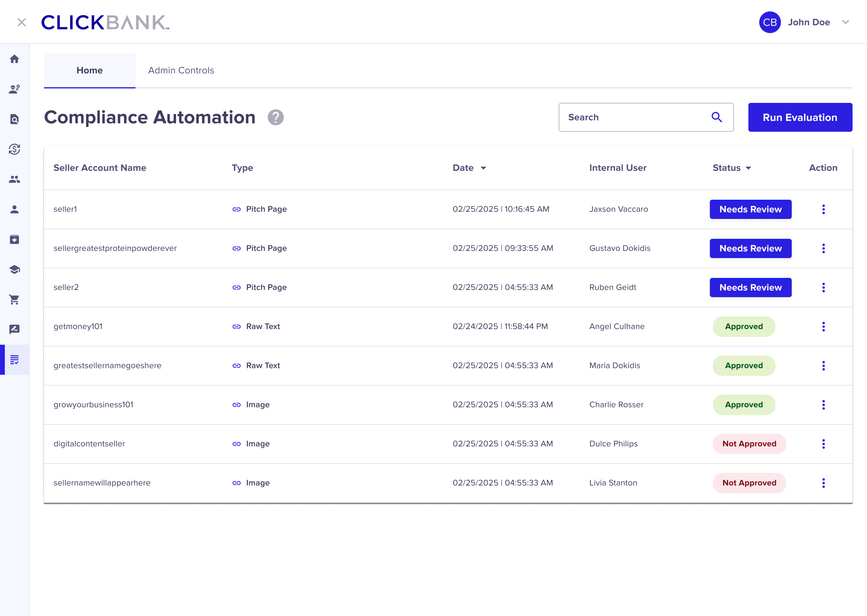
Task: Click the Run Evaluation button
Action: click(800, 117)
